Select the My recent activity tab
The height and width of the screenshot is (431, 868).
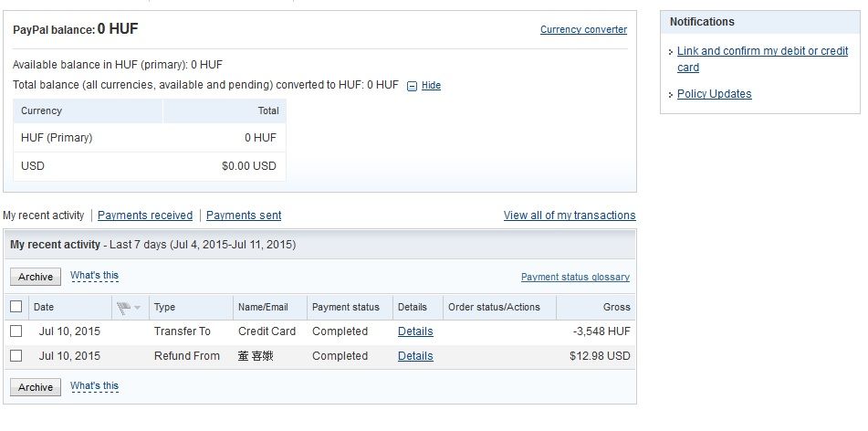[x=43, y=215]
